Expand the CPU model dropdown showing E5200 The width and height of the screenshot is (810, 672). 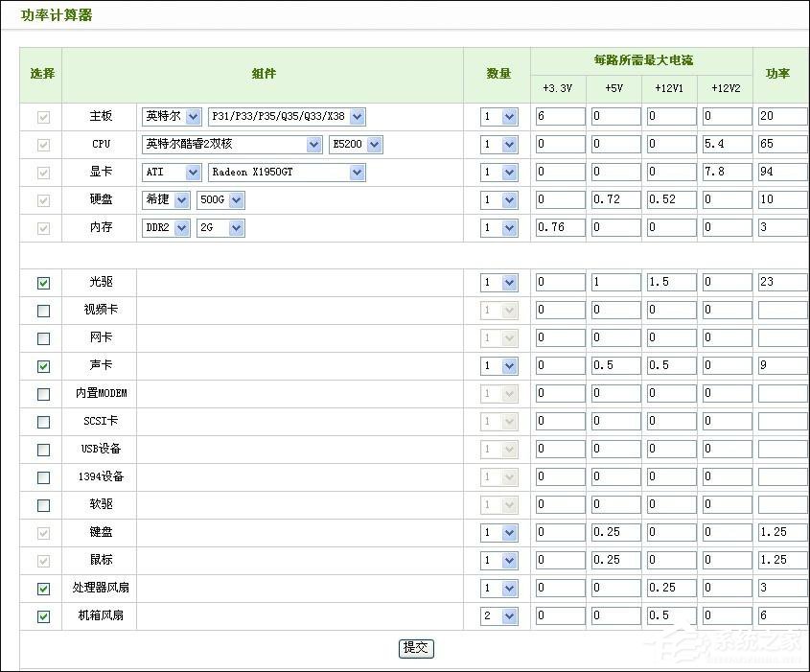[355, 144]
